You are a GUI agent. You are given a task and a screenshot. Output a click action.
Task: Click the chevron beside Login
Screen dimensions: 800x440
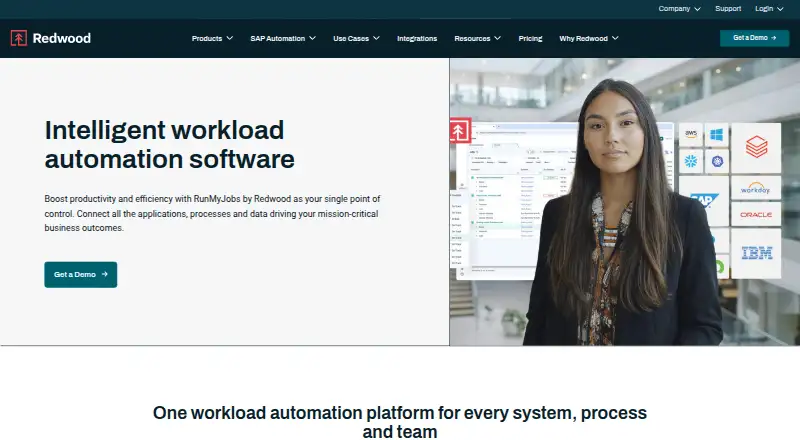[780, 9]
